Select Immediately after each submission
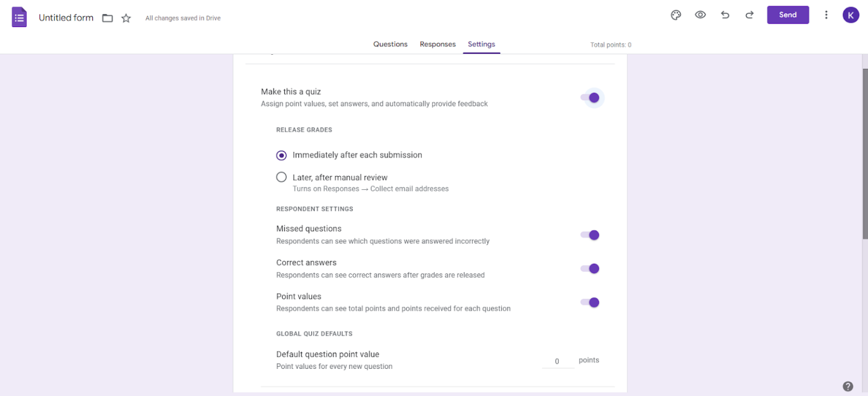 coord(281,155)
